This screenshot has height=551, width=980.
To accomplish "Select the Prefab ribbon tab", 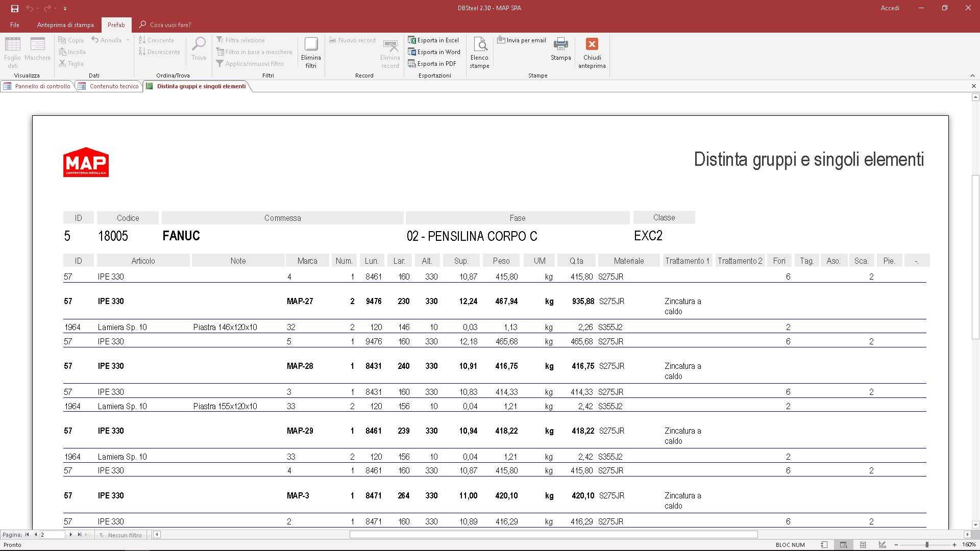I will coord(116,24).
